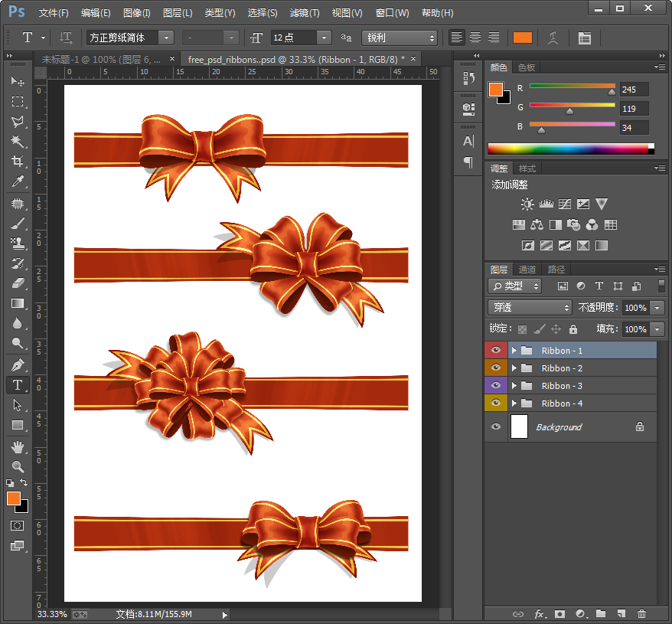Select the Zoom tool
This screenshot has height=624, width=672.
(17, 466)
